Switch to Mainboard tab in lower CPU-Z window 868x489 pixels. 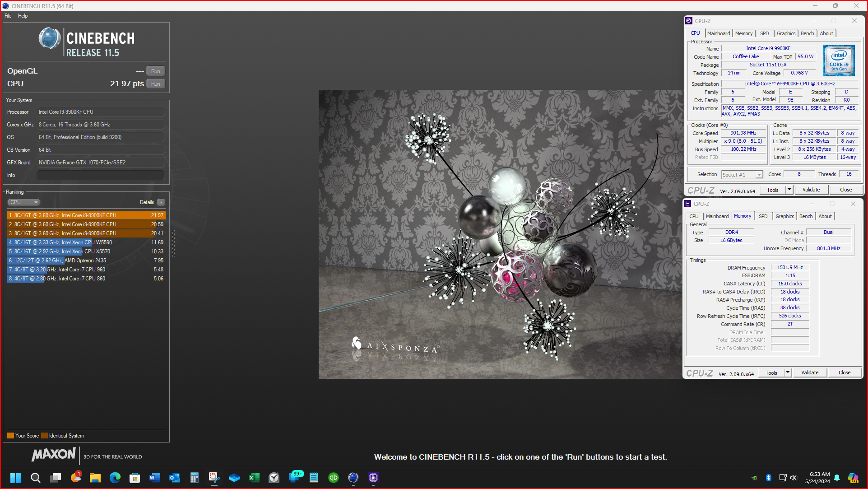[717, 216]
